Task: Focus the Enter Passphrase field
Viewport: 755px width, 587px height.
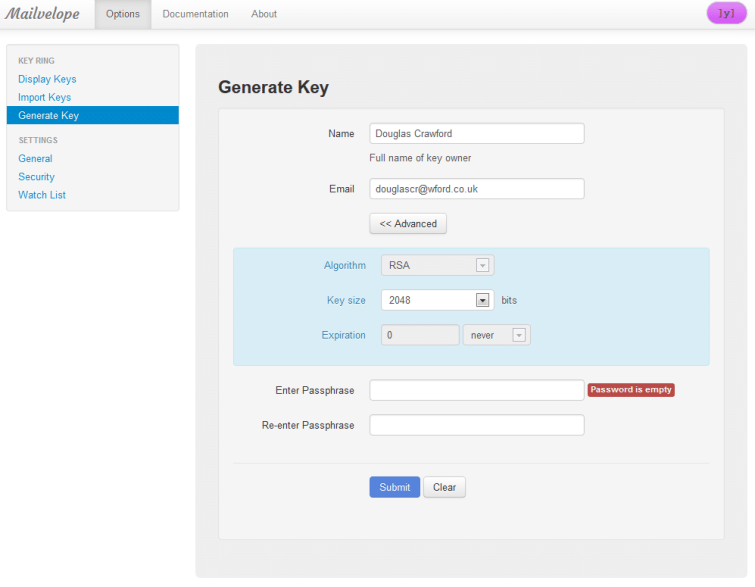Action: [477, 390]
